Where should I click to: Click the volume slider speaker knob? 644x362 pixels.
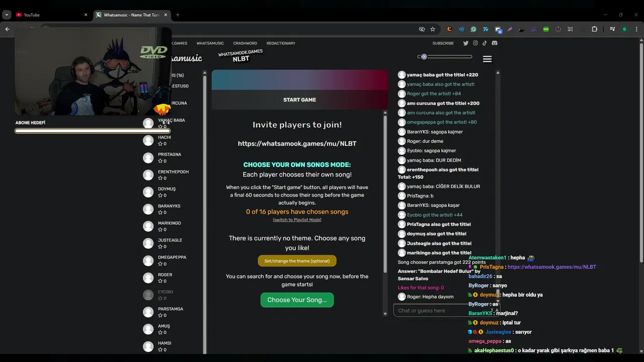424,57
